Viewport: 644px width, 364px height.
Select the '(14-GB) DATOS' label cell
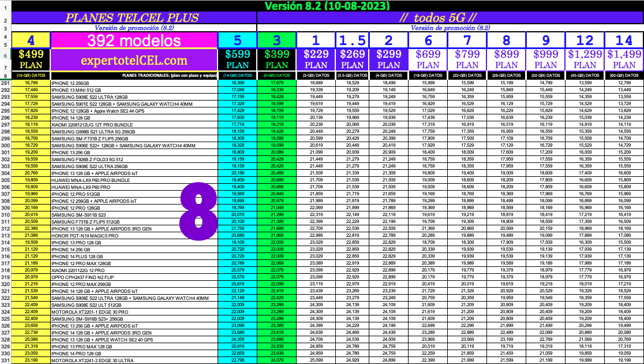click(x=237, y=76)
